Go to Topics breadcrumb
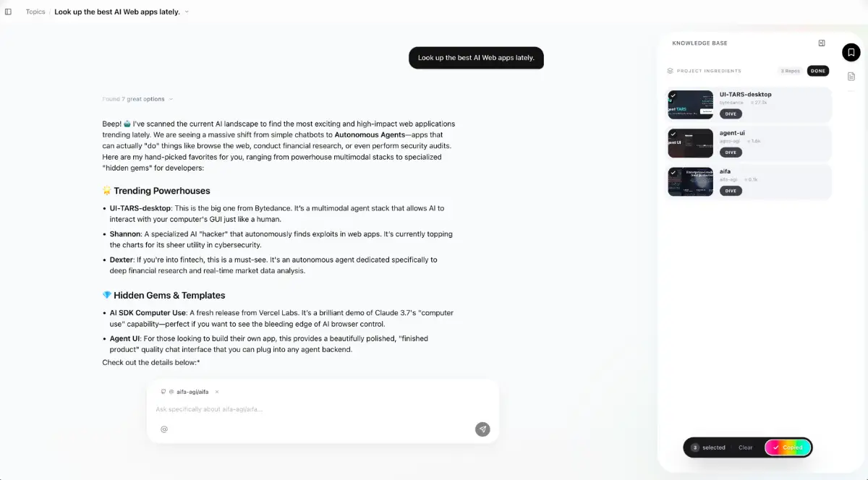 tap(35, 12)
